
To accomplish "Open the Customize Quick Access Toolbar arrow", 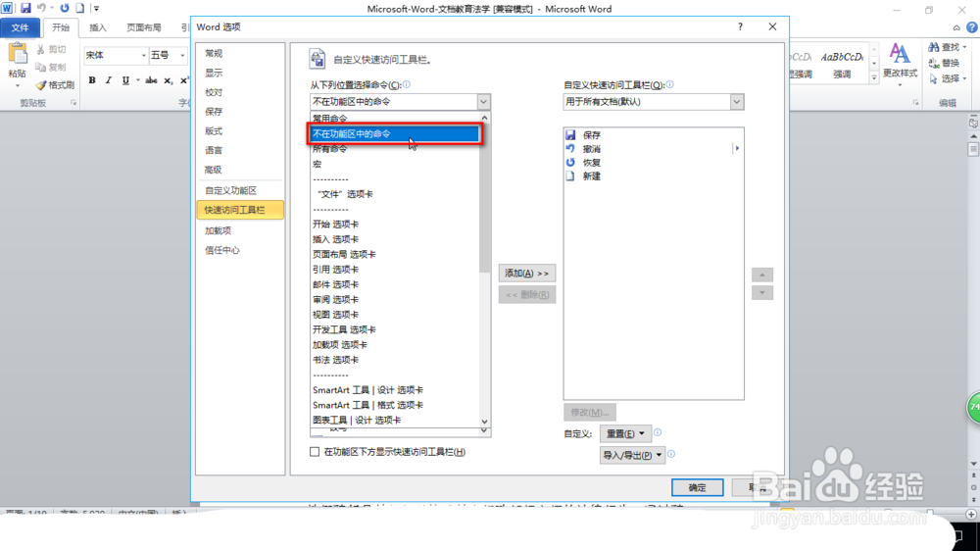I will click(x=96, y=8).
